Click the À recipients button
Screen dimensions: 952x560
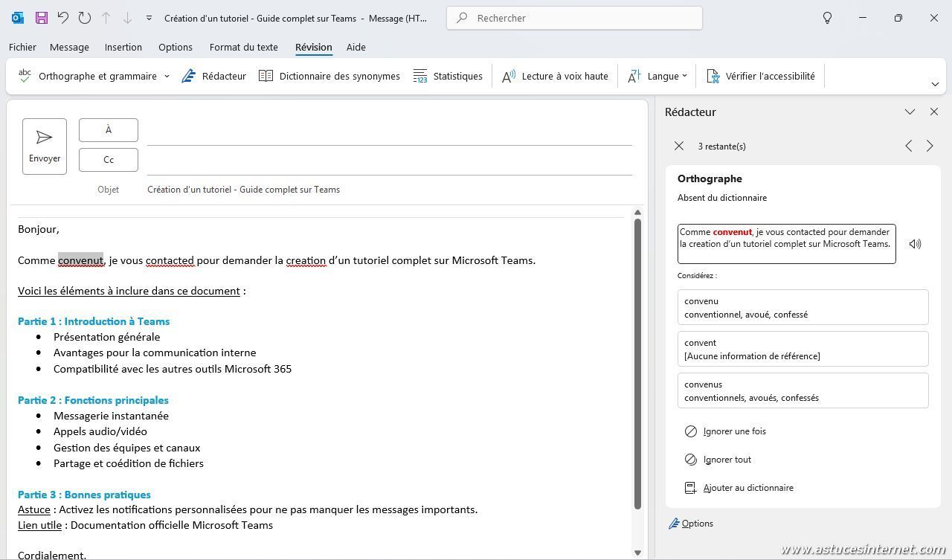click(x=109, y=130)
